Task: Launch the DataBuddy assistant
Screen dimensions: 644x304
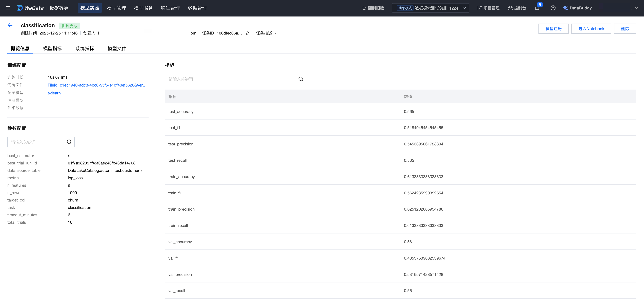Action: click(577, 8)
